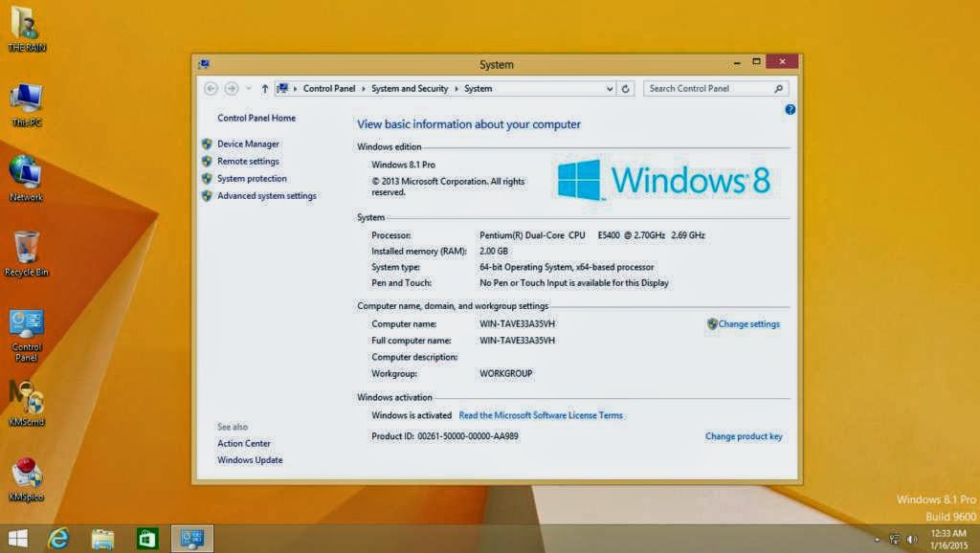Click Change product key
This screenshot has height=553, width=980.
[744, 435]
